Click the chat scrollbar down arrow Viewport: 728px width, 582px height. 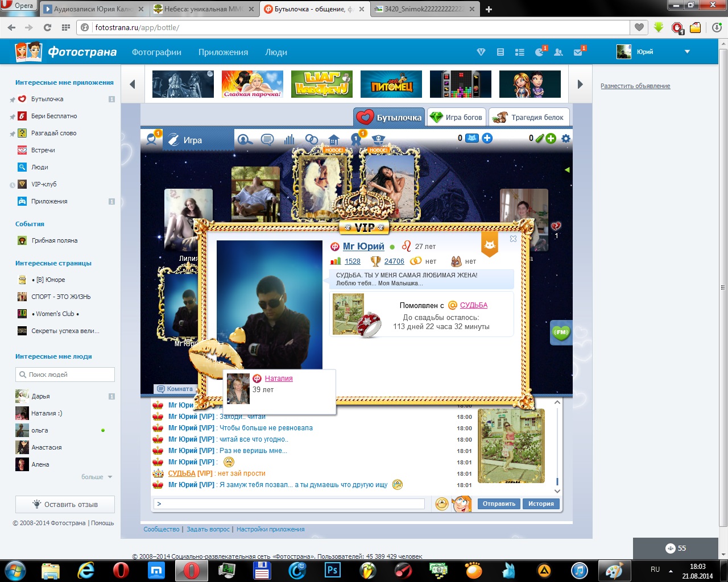[557, 491]
